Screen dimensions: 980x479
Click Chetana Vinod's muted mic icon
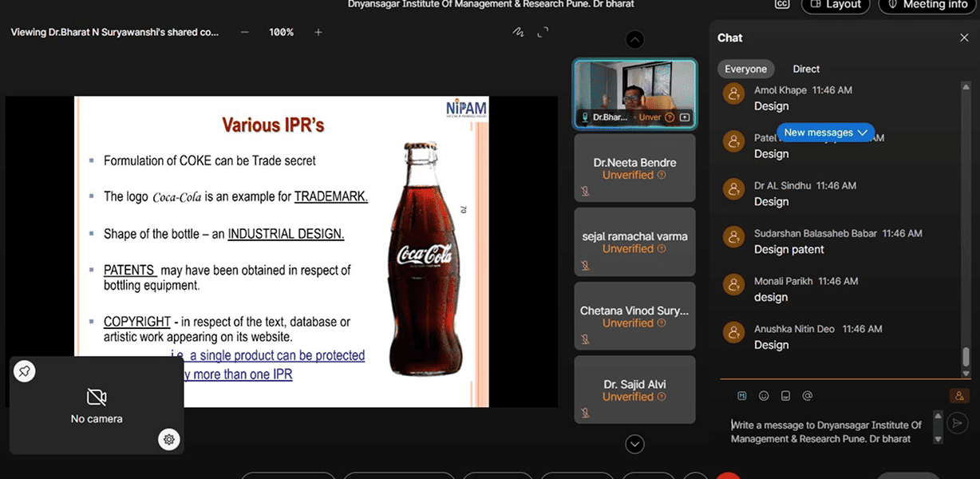tap(584, 340)
